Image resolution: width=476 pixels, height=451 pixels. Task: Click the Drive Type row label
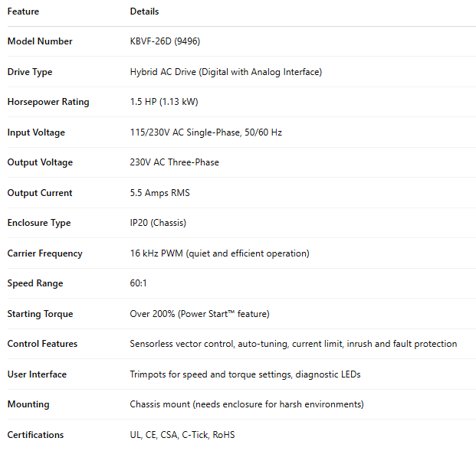(30, 72)
